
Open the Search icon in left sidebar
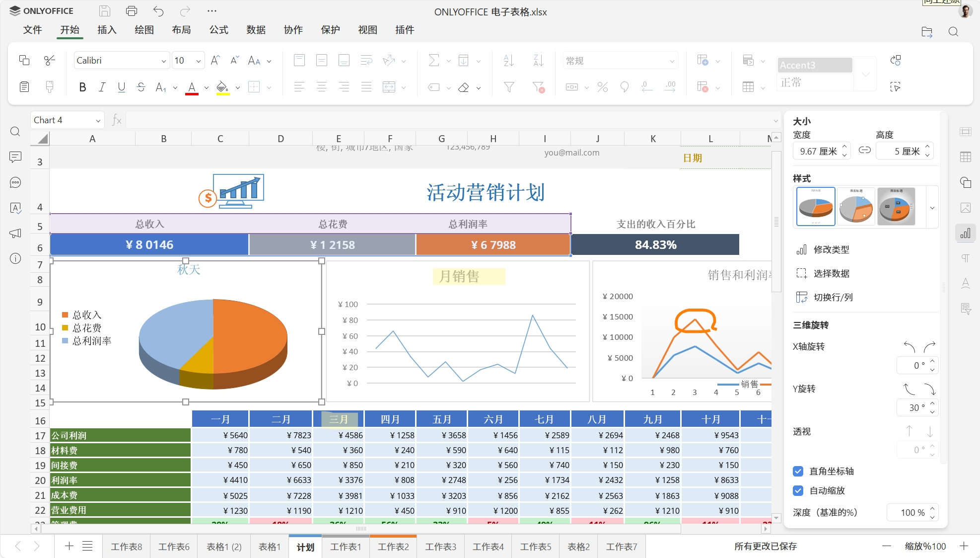[x=15, y=131]
